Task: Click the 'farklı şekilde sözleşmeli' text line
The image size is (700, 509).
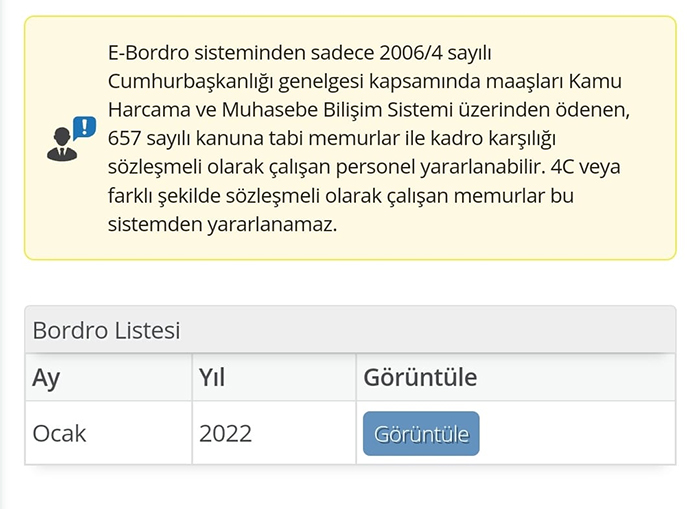Action: click(214, 196)
